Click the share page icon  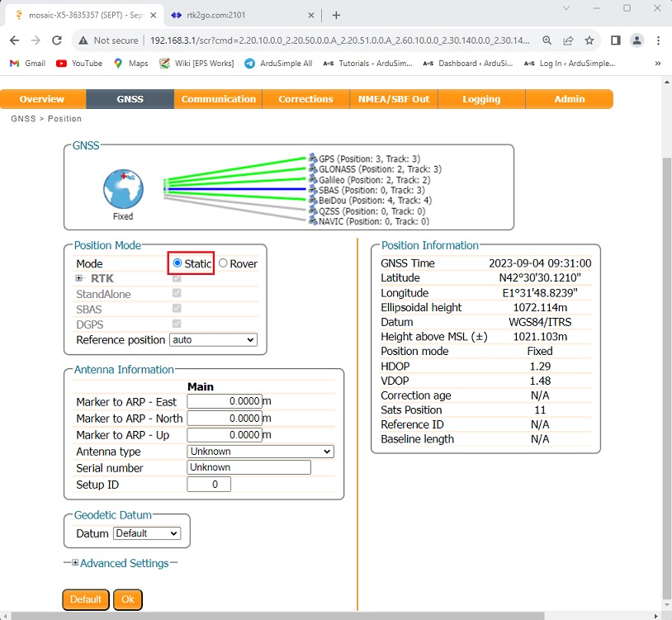[569, 40]
